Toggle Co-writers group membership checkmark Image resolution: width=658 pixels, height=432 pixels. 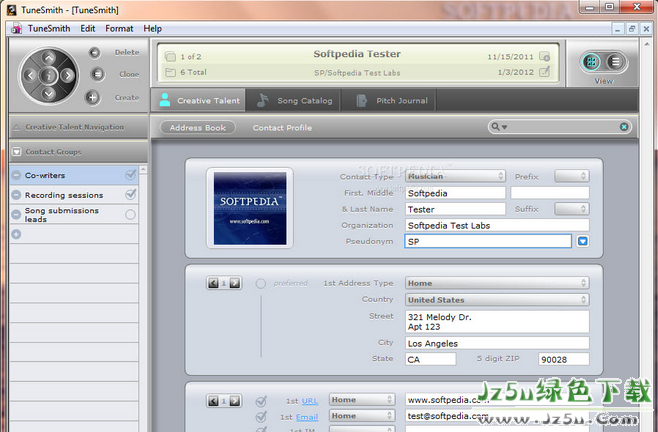coord(131,175)
